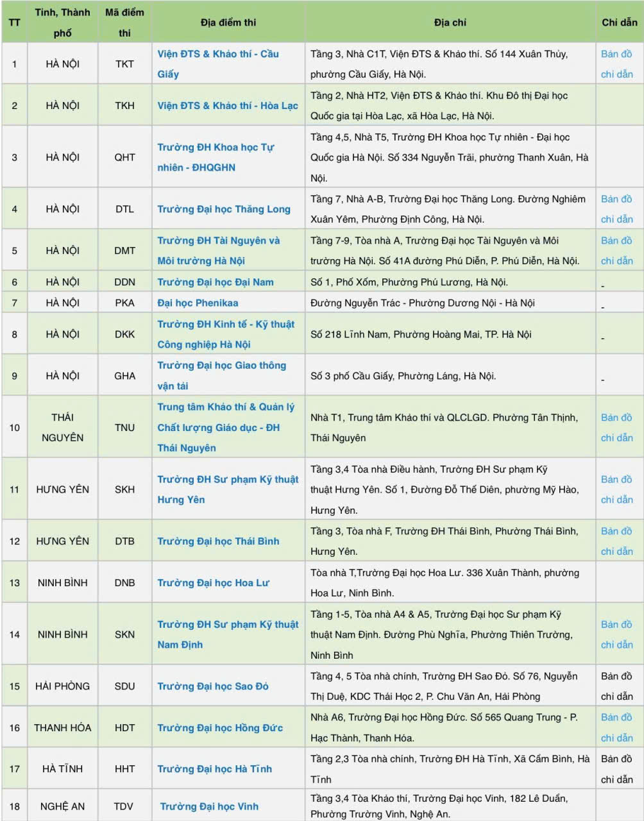Open Trường ĐH Sư phạm Kỹ thuật Nam Định link
The width and height of the screenshot is (644, 821).
click(x=228, y=634)
